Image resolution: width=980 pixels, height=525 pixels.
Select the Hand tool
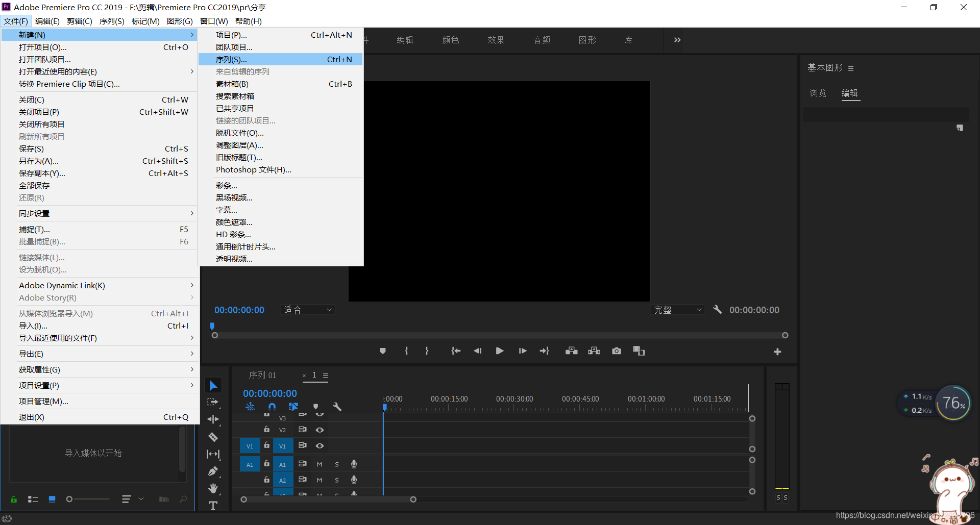point(213,488)
